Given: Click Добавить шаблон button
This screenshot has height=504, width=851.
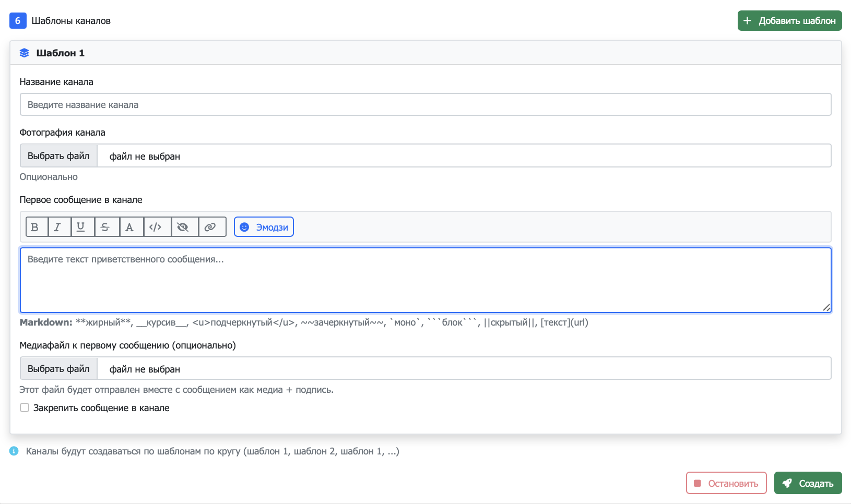Looking at the screenshot, I should (789, 21).
